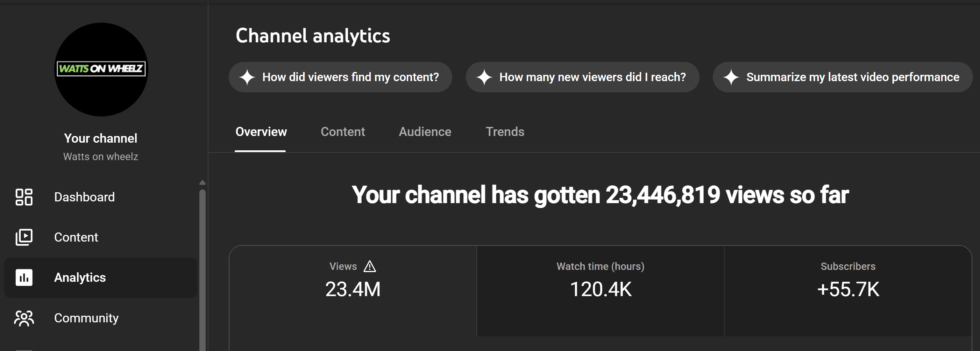The height and width of the screenshot is (351, 980).
Task: Return to the Overview tab
Action: pyautogui.click(x=261, y=131)
